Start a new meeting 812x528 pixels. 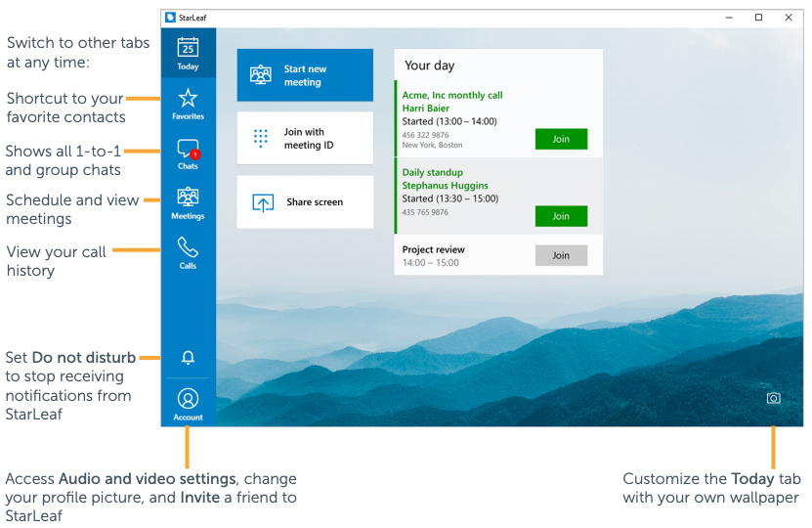(x=305, y=75)
